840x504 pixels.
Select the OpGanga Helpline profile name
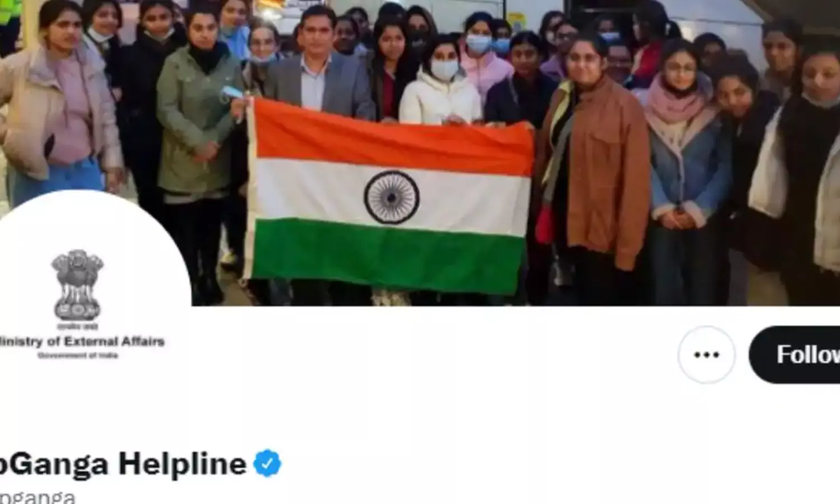pyautogui.click(x=123, y=464)
